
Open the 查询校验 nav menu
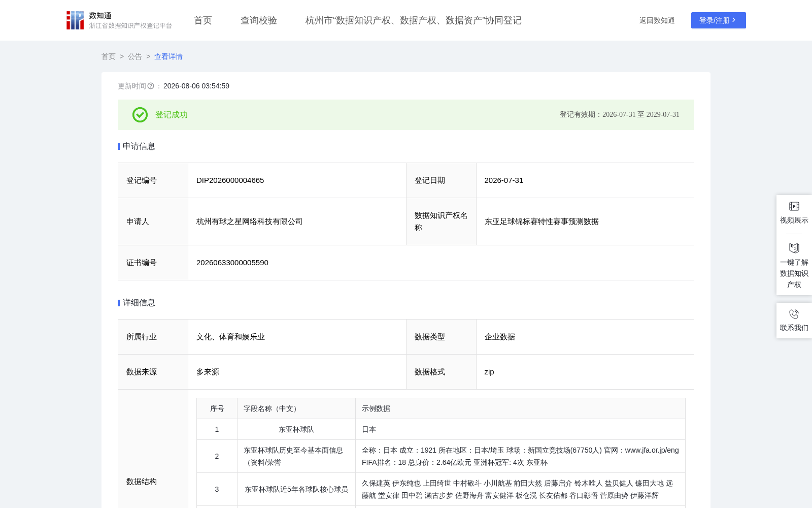[x=259, y=20]
